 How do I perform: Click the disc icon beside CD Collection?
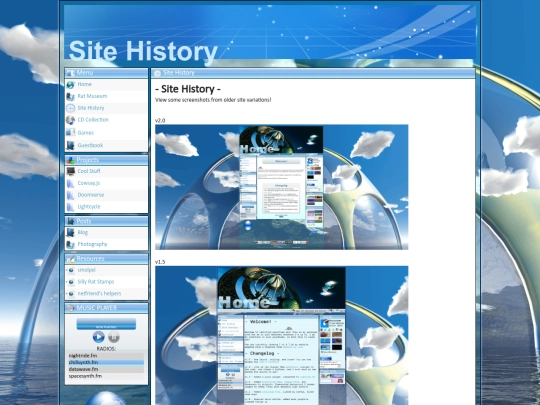tap(71, 120)
